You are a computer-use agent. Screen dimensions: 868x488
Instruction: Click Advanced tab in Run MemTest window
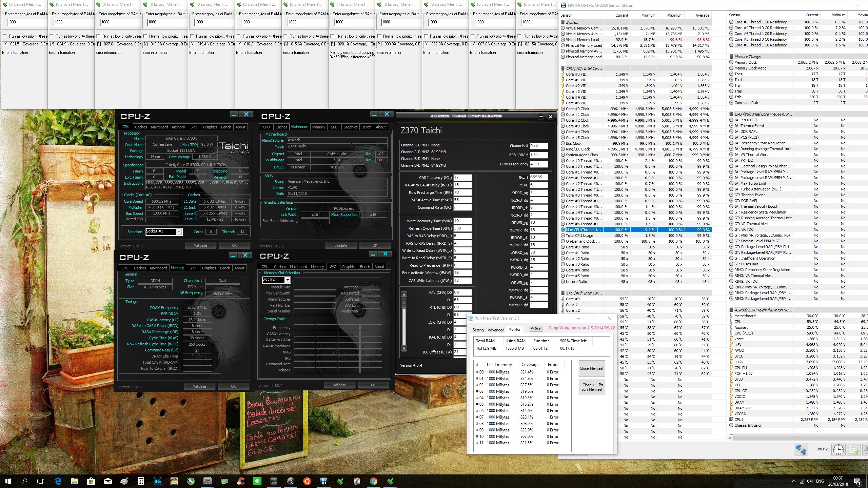[495, 329]
